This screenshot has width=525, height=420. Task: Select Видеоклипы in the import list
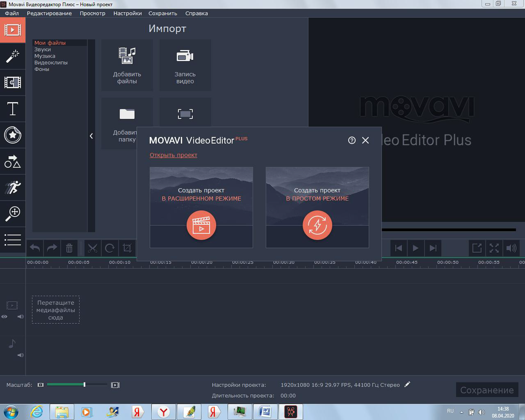coord(51,63)
